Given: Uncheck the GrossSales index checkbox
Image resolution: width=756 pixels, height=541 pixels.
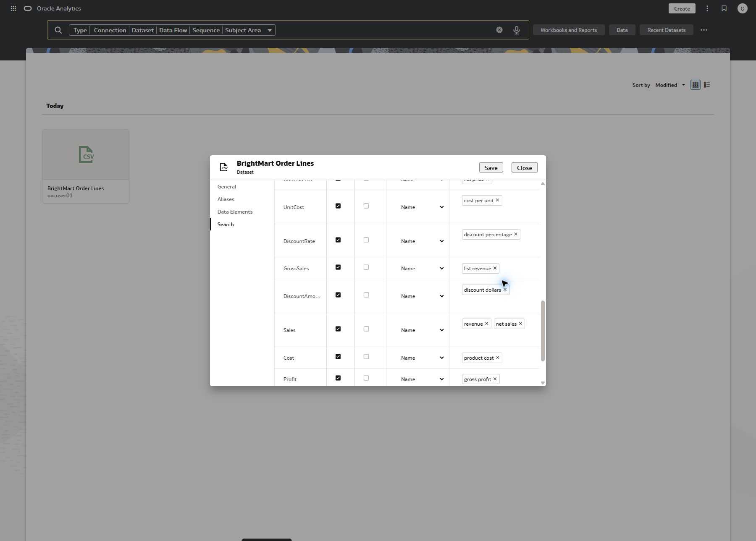Looking at the screenshot, I should [x=338, y=267].
